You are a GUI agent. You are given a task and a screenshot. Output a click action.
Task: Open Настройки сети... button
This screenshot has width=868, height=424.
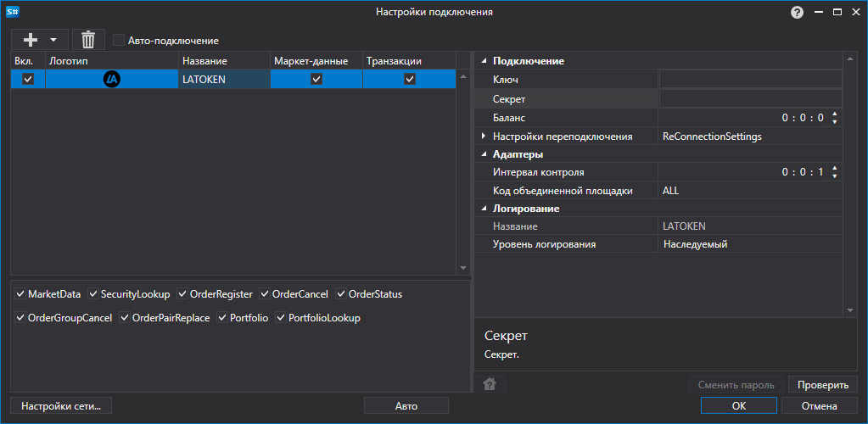coord(61,405)
